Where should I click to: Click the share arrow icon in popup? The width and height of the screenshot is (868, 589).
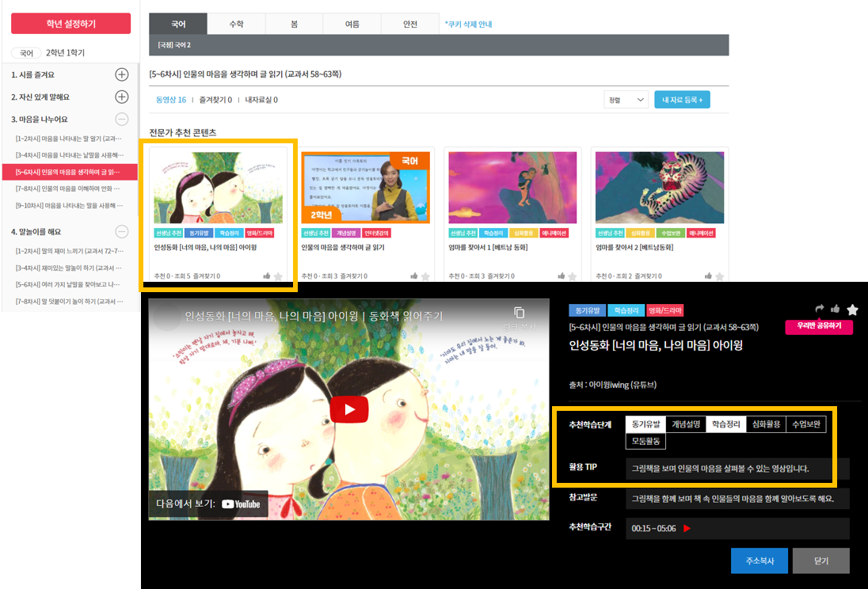coord(819,308)
